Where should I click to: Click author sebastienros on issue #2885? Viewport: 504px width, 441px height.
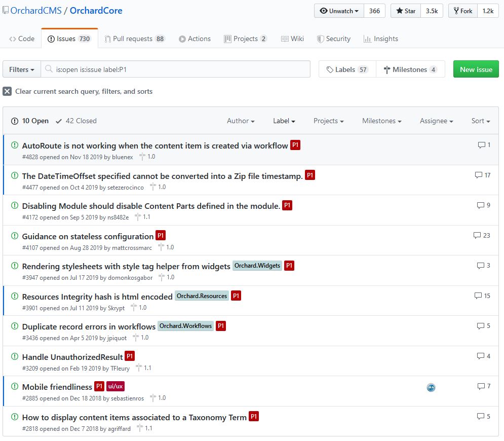[x=127, y=398]
